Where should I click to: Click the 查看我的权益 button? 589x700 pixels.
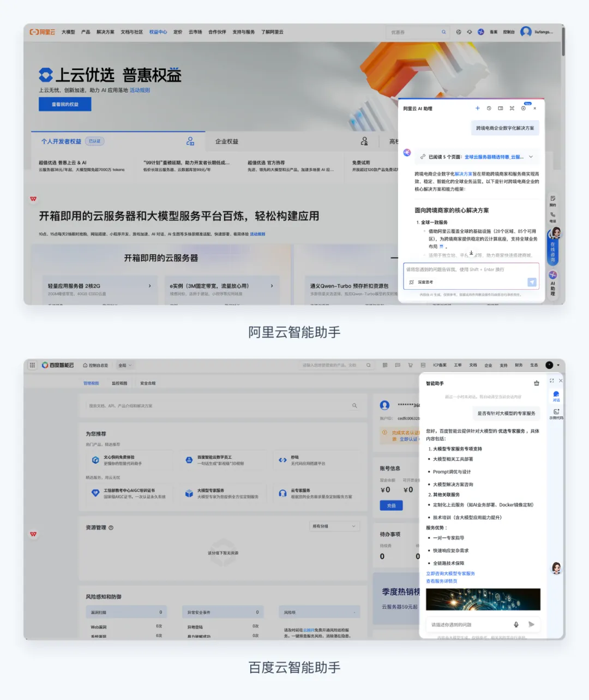coord(65,104)
